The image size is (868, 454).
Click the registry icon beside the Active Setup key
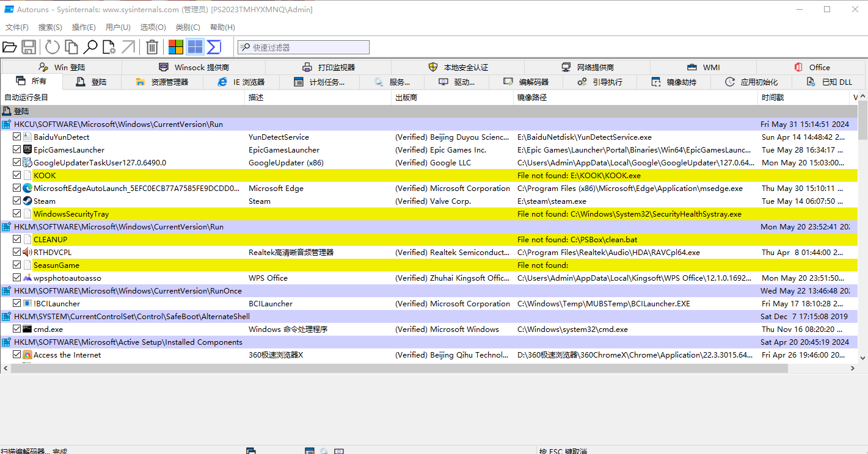coord(7,342)
